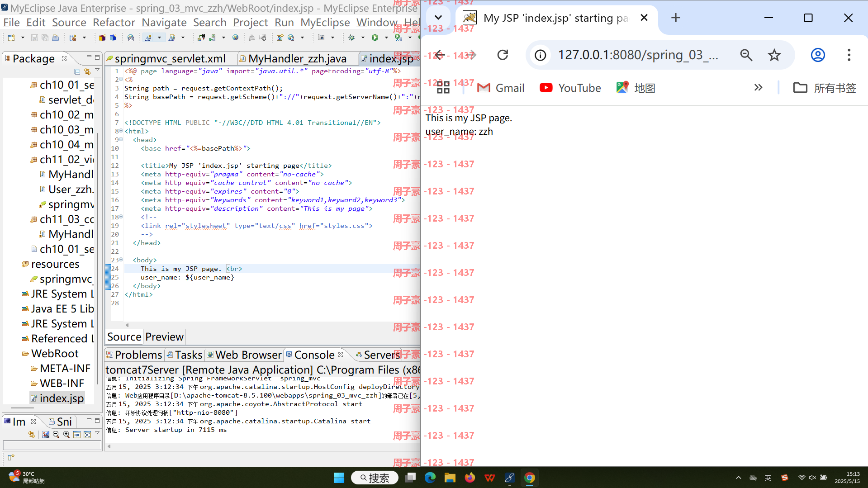The image size is (868, 488).
Task: Click the Debug bug icon
Action: 351,38
